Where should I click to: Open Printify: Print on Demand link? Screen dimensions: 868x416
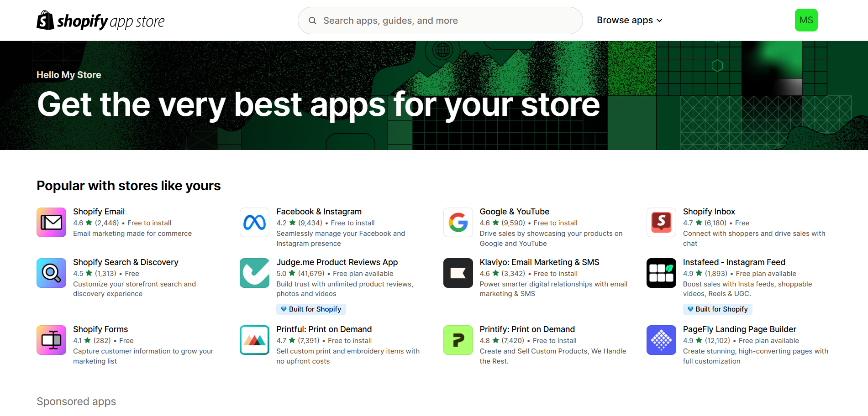coord(527,329)
